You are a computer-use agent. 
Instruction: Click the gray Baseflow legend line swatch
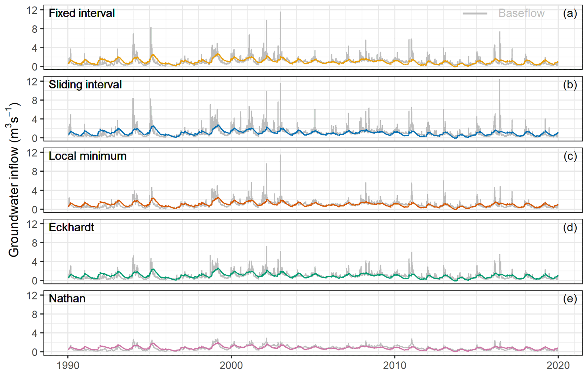(475, 13)
